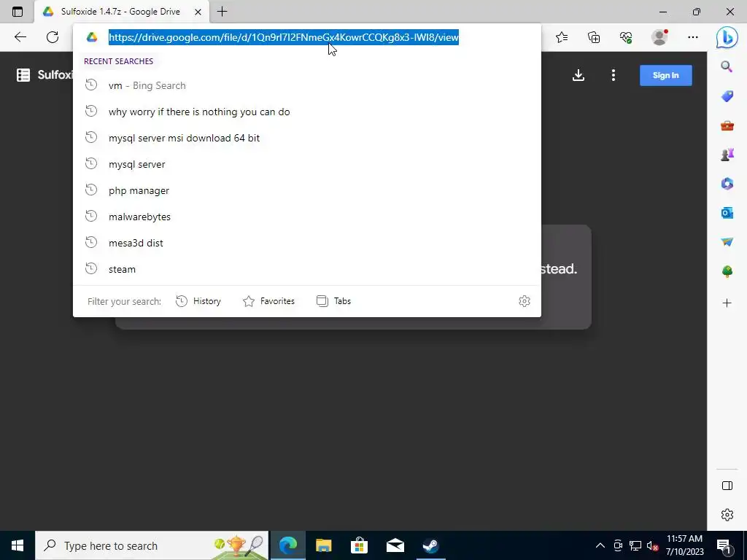Open the Outlook icon in sidebar
This screenshot has width=747, height=560.
coord(727,213)
